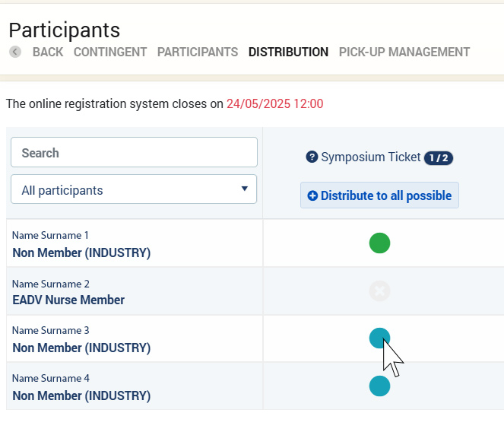Open the CONTINGENT tab

110,52
